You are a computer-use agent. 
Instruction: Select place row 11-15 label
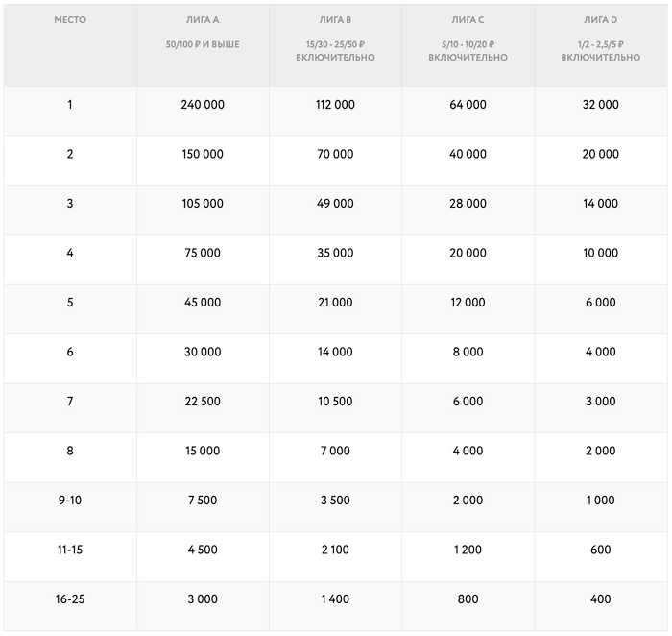coord(70,550)
